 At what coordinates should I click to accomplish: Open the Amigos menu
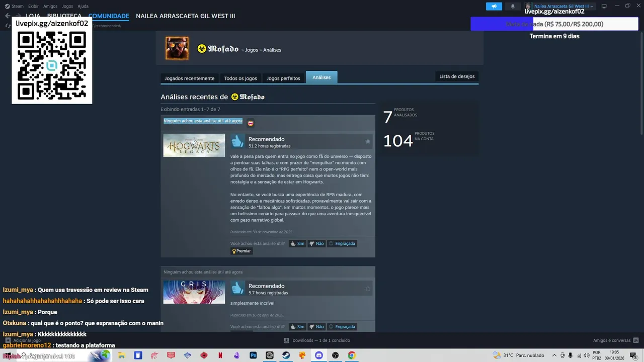pyautogui.click(x=50, y=6)
